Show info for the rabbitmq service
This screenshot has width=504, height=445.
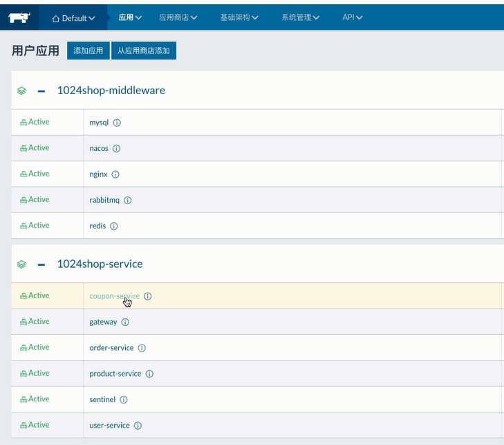pyautogui.click(x=128, y=200)
